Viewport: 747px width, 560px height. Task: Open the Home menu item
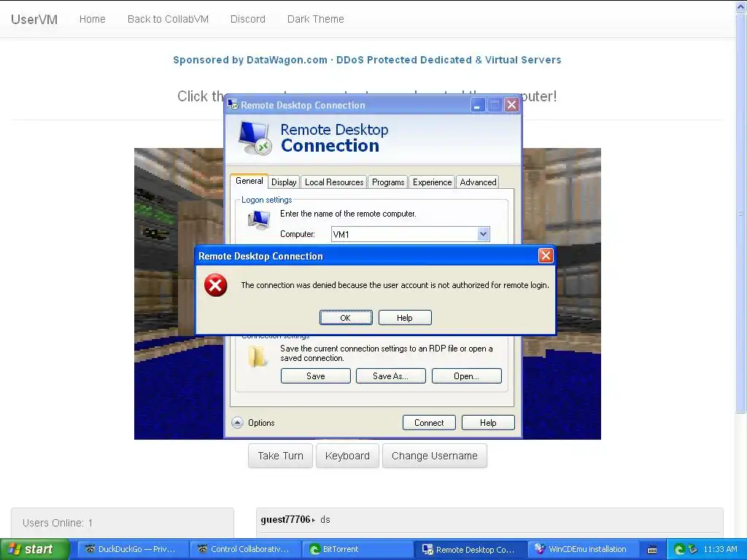93,19
